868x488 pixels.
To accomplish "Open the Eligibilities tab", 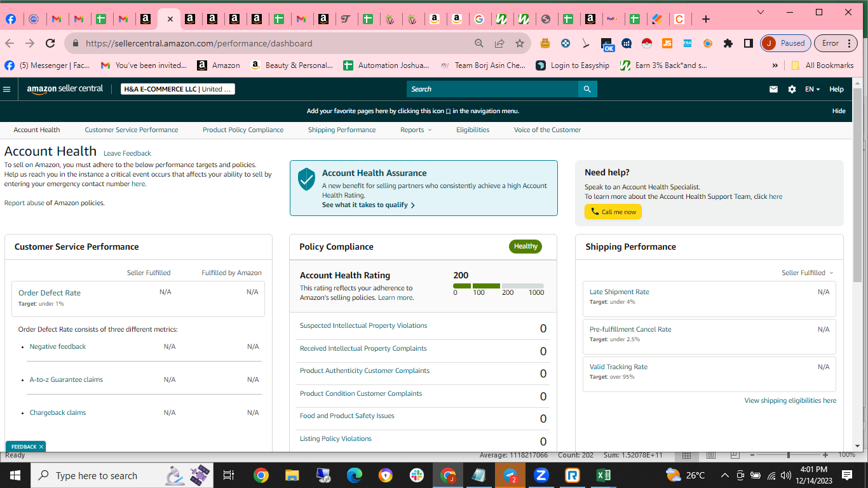I will pos(473,130).
